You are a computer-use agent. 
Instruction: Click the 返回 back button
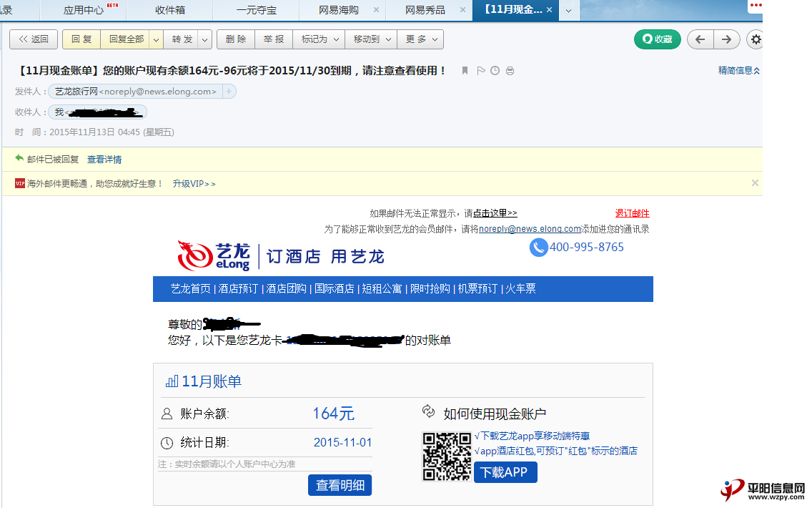click(34, 39)
